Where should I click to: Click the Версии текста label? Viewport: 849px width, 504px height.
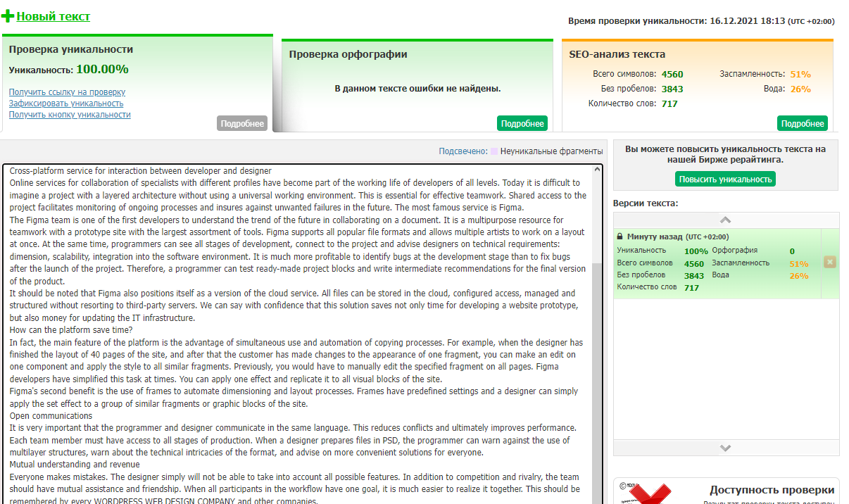coord(646,203)
